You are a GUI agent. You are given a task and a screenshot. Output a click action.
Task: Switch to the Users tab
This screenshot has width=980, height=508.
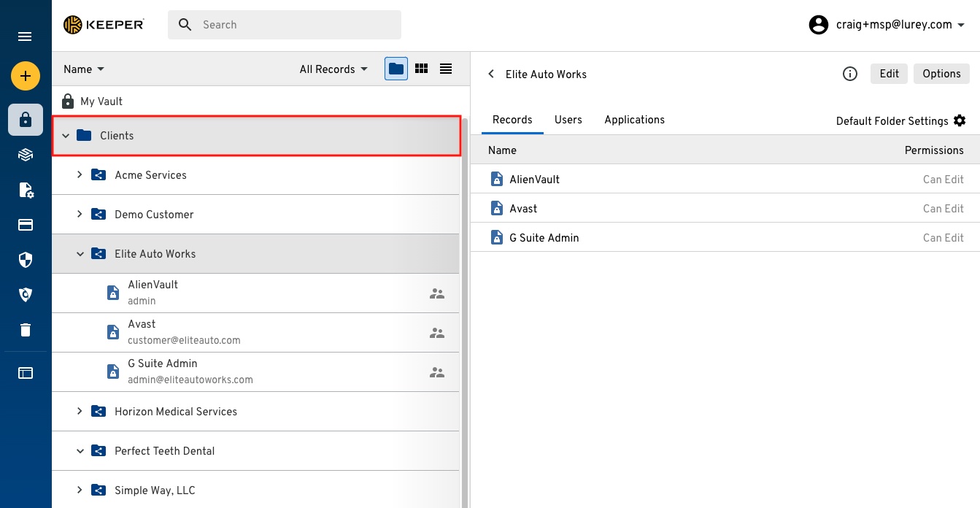pyautogui.click(x=568, y=120)
